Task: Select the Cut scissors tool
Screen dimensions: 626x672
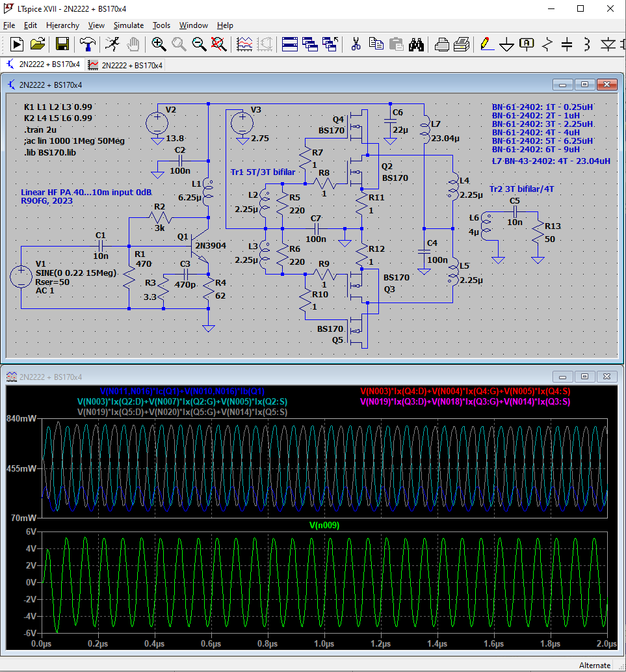Action: pos(356,44)
